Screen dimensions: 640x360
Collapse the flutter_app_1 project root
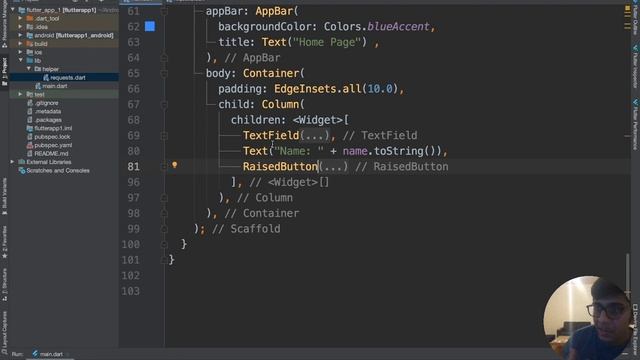coord(13,9)
